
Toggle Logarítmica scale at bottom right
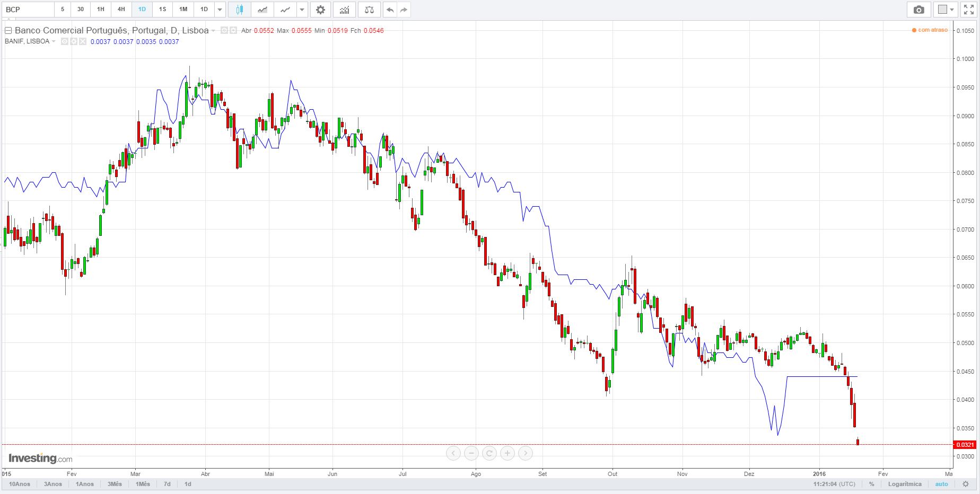(x=905, y=484)
